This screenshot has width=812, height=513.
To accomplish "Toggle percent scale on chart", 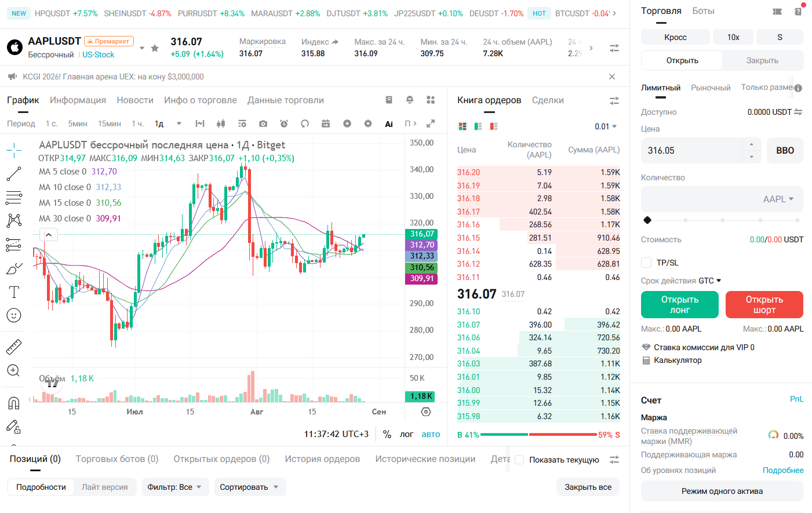I will pyautogui.click(x=387, y=434).
